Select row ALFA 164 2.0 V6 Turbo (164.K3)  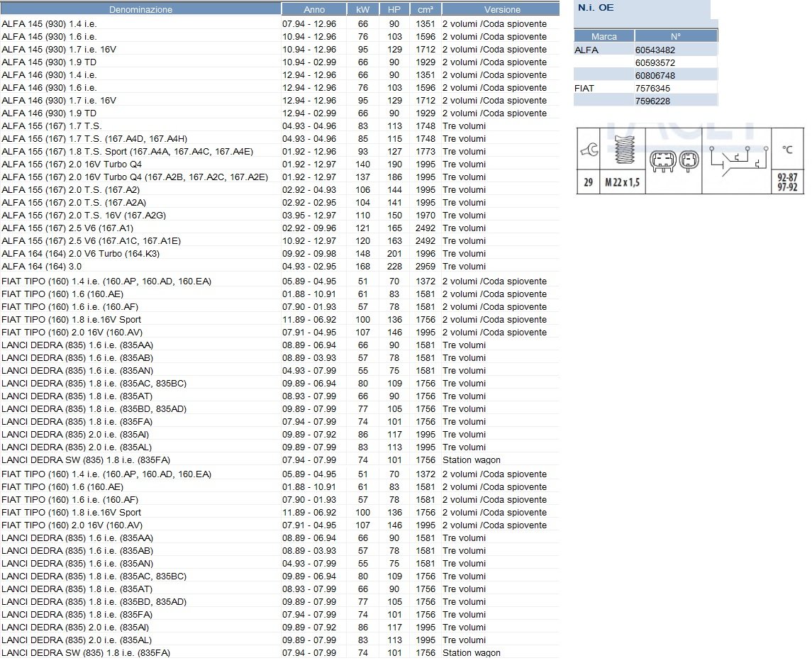pyautogui.click(x=279, y=253)
